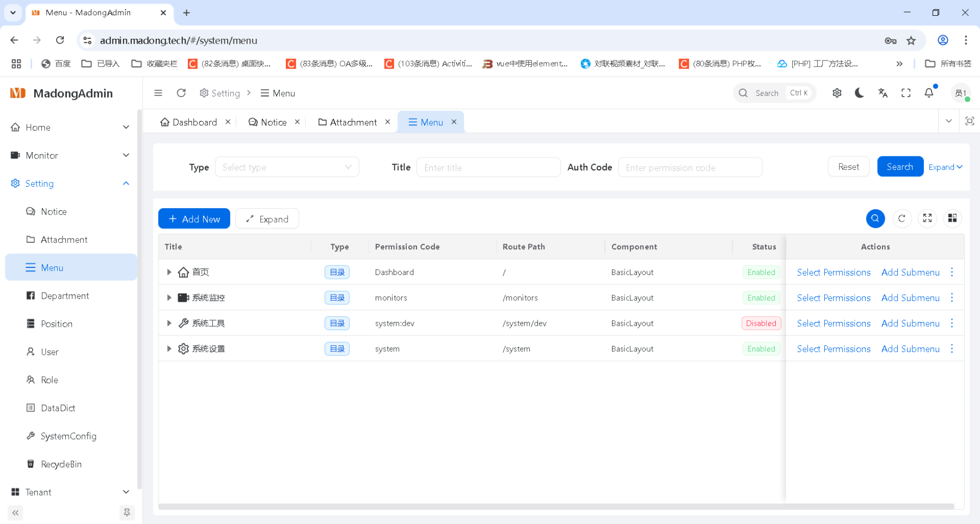Focus the Auth Code permission input
The image size is (980, 524).
[690, 167]
